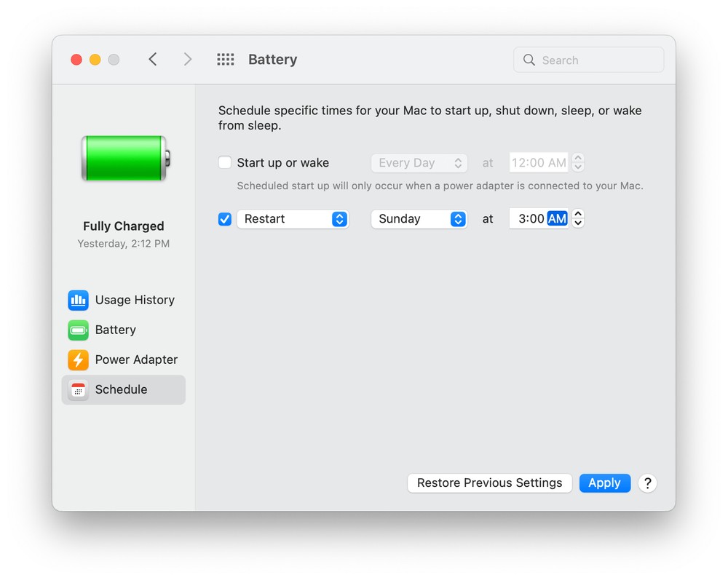Open help with the question mark button

[x=647, y=482]
